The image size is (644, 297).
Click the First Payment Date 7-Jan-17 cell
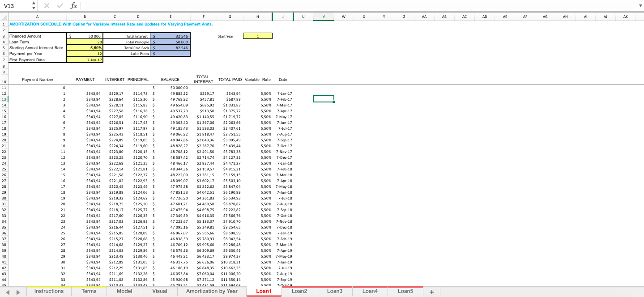[x=85, y=59]
